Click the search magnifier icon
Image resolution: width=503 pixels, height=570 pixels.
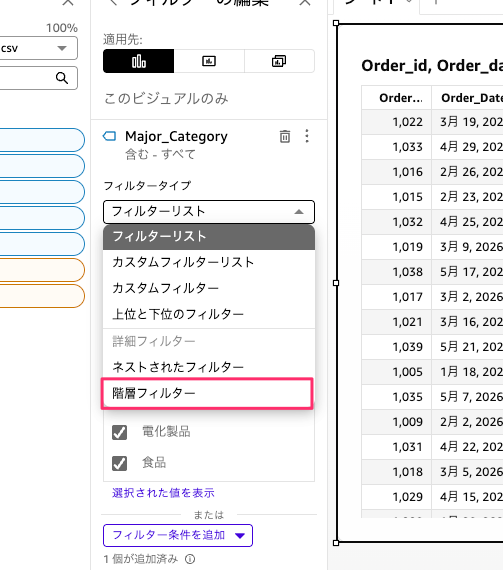(62, 78)
